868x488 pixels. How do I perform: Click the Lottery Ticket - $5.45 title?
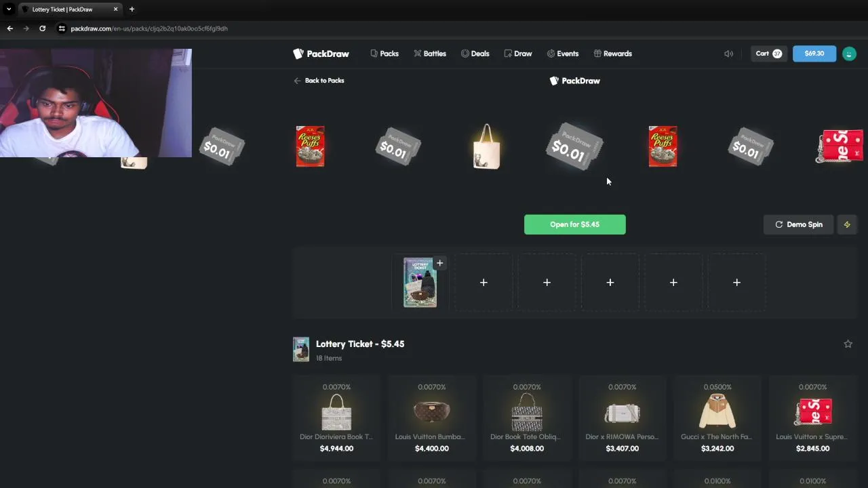(360, 344)
